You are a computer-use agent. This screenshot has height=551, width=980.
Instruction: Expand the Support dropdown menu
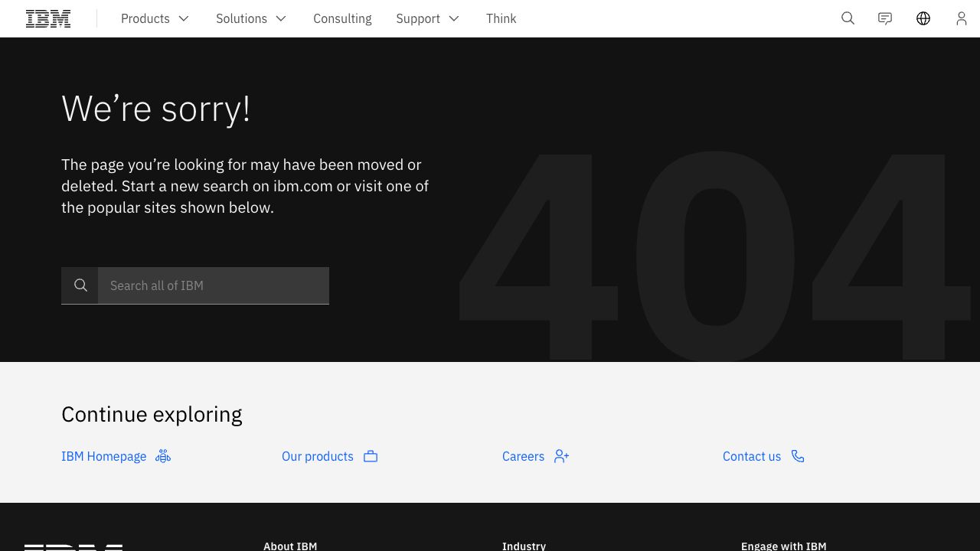[x=427, y=18]
